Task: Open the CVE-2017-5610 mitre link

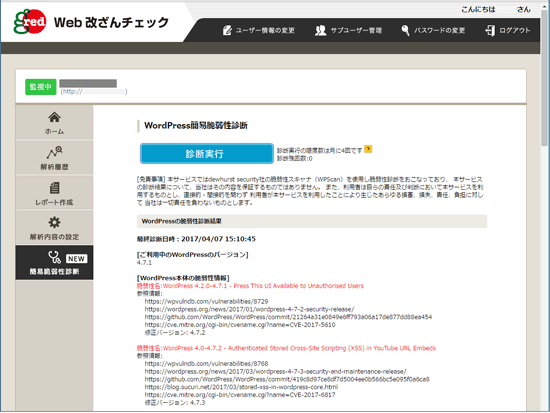Action: click(240, 325)
